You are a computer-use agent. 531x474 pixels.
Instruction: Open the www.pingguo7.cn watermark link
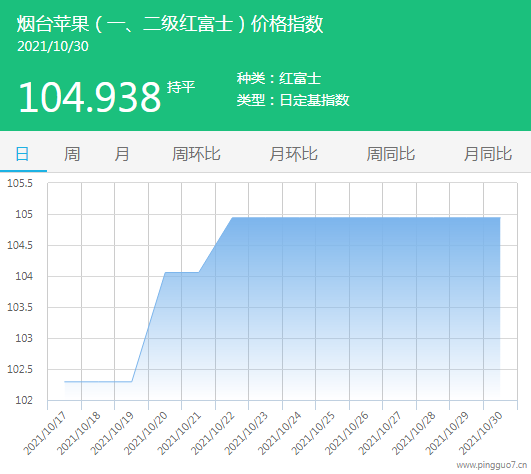(x=492, y=465)
